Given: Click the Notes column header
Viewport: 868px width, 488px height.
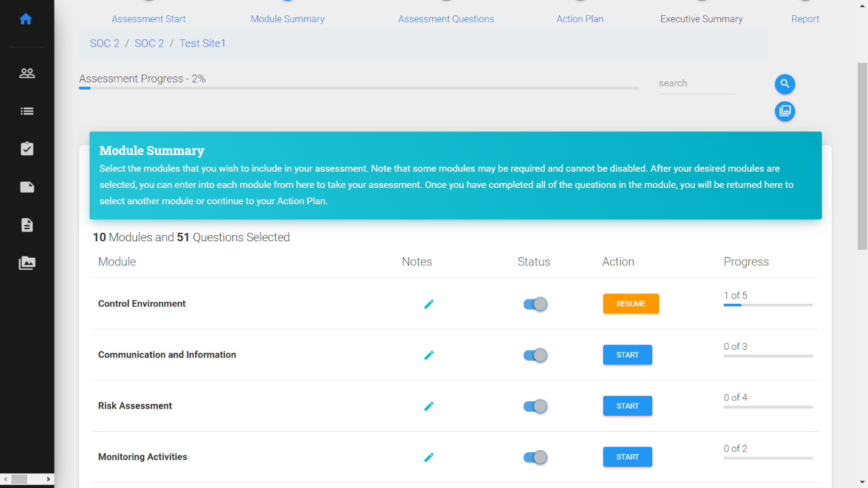Looking at the screenshot, I should coord(417,261).
